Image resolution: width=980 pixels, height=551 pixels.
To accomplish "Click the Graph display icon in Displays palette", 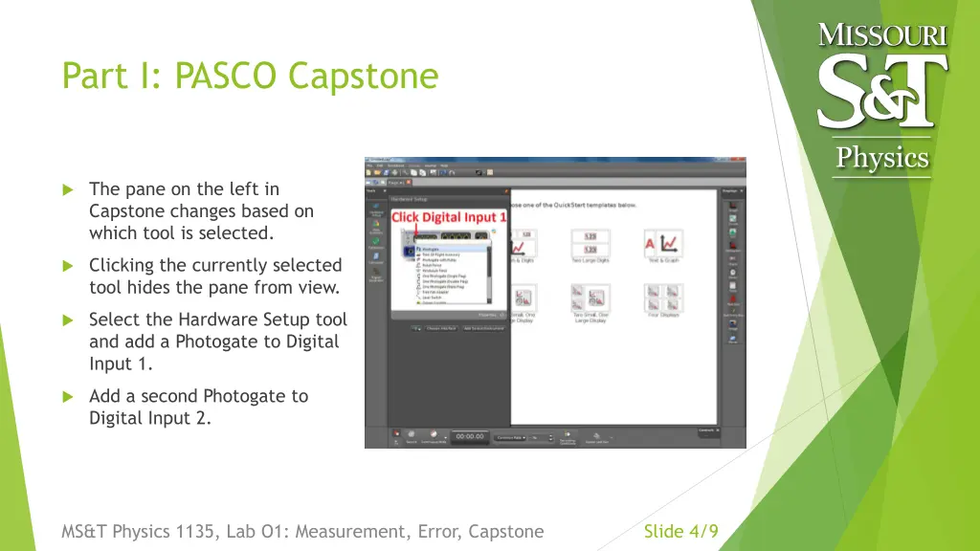I will (732, 206).
